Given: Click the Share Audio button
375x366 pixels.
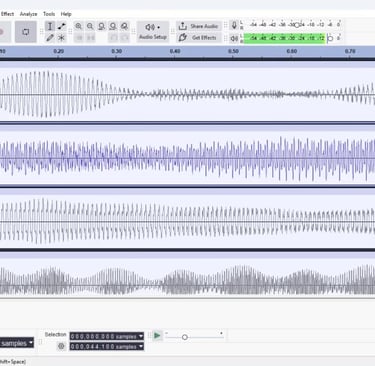Looking at the screenshot, I should [x=199, y=26].
